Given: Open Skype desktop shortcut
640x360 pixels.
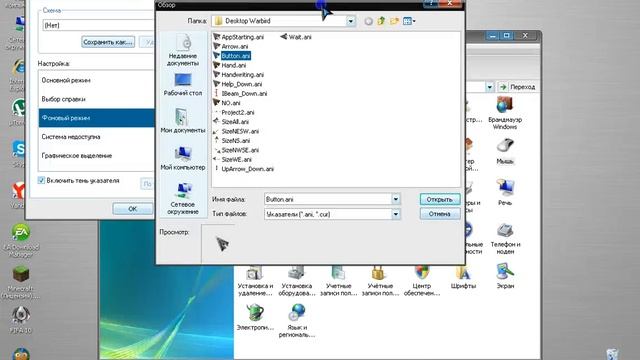Looking at the screenshot, I should [19, 153].
